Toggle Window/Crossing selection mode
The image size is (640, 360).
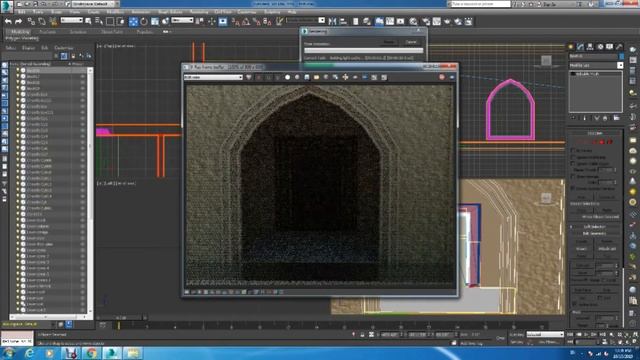[x=120, y=21]
